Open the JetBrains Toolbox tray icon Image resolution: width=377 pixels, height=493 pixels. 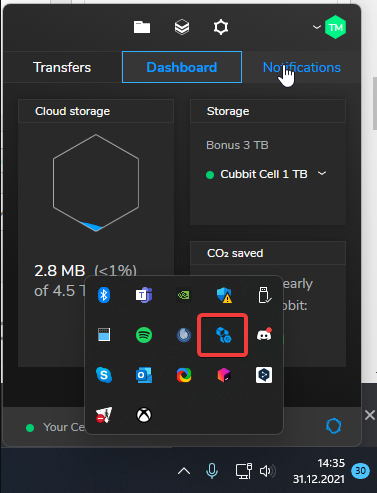point(224,375)
